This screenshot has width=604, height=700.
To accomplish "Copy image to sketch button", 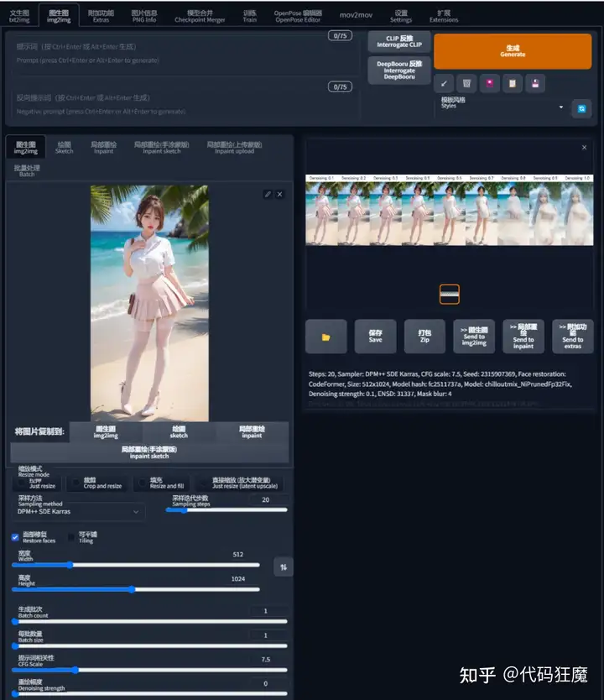I will [x=179, y=431].
